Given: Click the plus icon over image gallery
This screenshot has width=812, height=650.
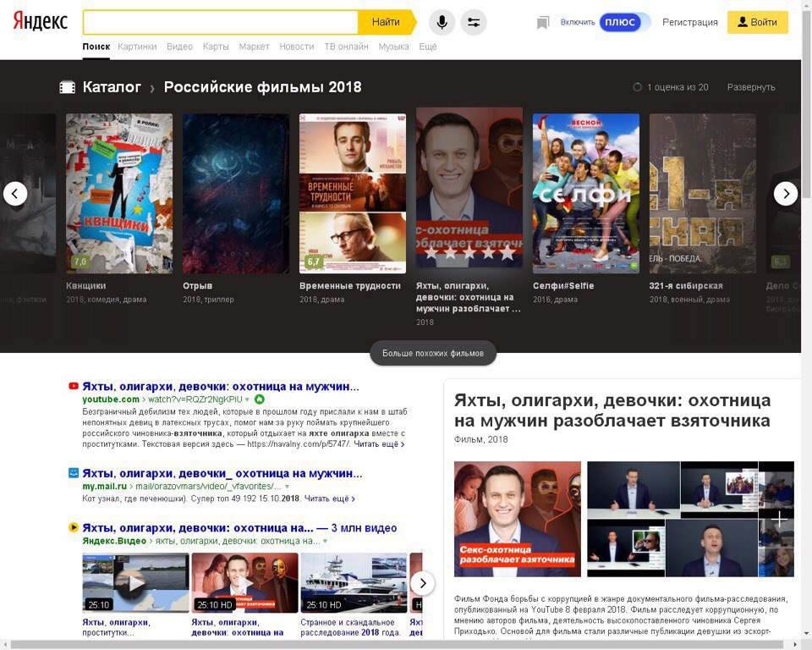Looking at the screenshot, I should click(779, 519).
